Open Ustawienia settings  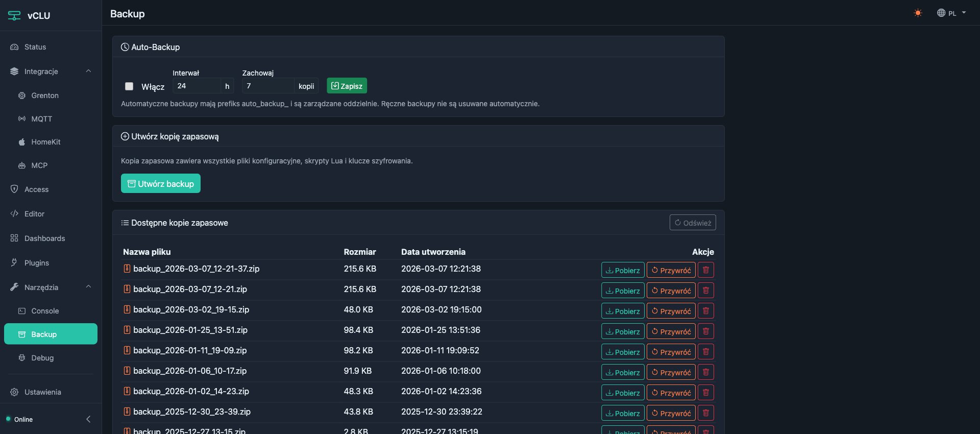[x=51, y=392]
